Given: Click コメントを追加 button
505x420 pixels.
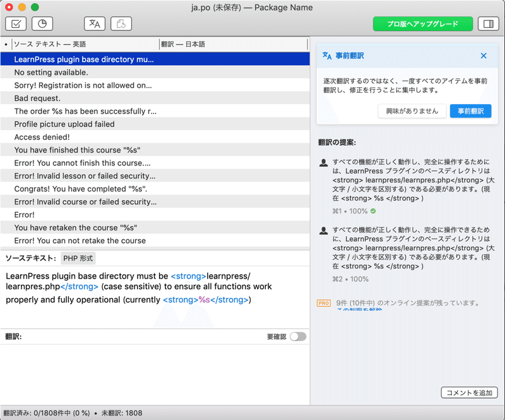Looking at the screenshot, I should [469, 393].
